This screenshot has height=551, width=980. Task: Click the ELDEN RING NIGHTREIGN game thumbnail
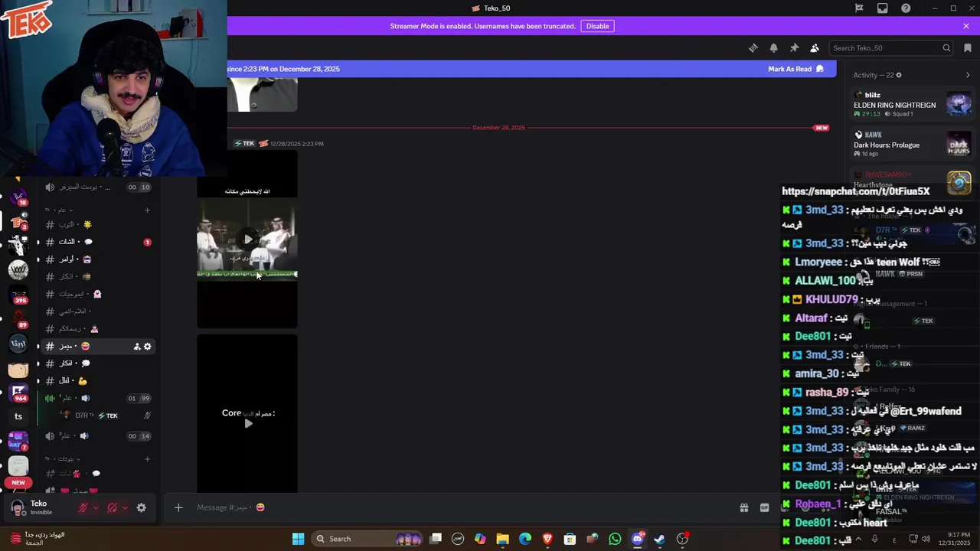(x=959, y=104)
